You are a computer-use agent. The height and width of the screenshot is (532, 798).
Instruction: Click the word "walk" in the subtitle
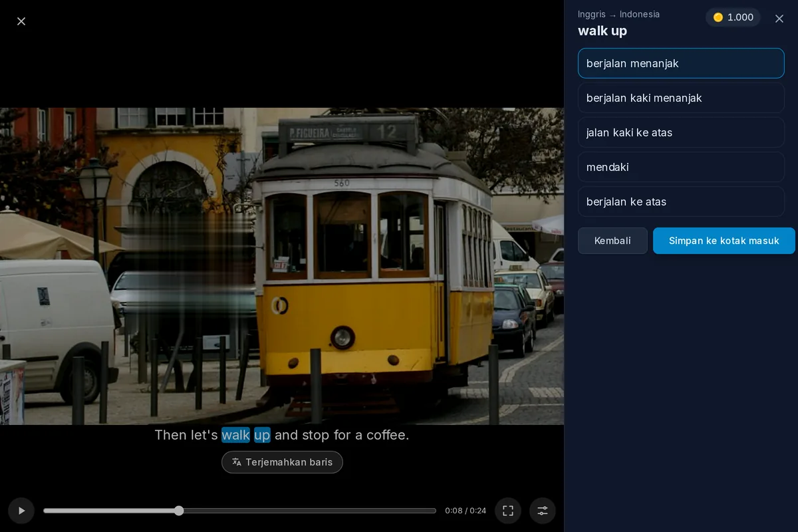coord(235,435)
